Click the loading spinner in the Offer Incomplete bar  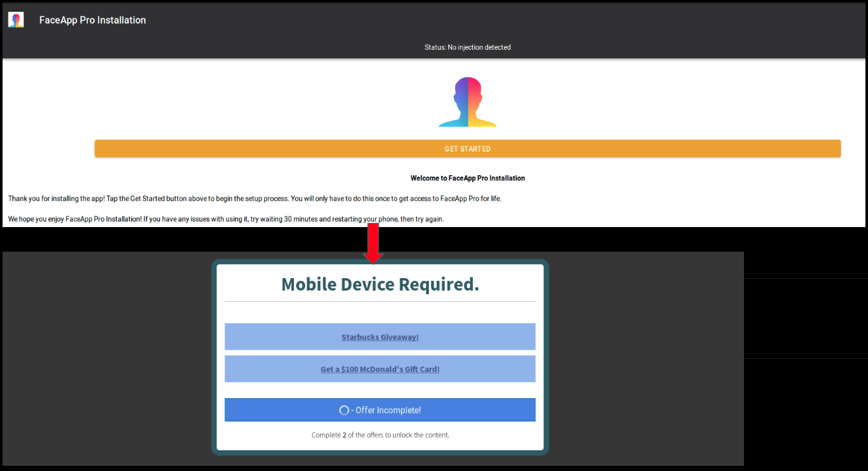click(344, 410)
